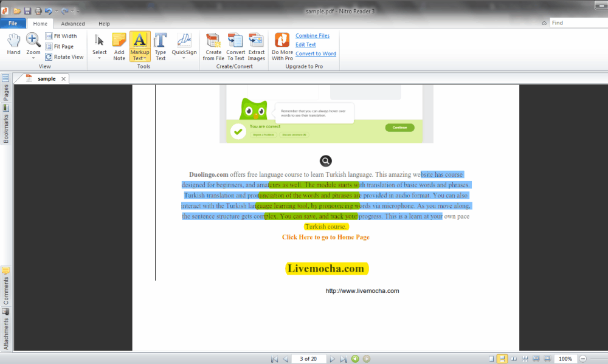Screen dimensions: 608x364
Task: Enable Continuous facing layout
Action: pos(525,359)
